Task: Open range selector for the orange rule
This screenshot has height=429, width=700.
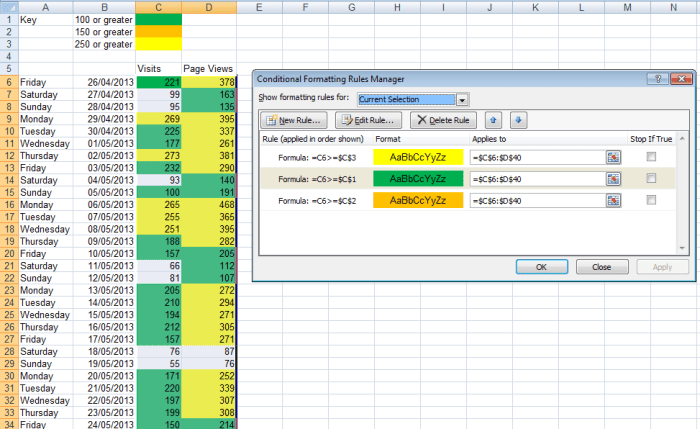Action: point(613,200)
